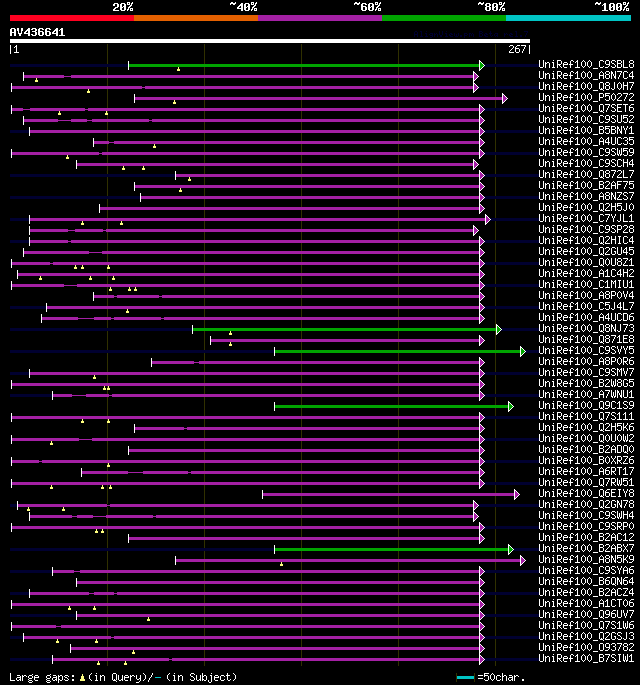
Task: Select the UniRef100_Q871E8 label
Action: 586,339
